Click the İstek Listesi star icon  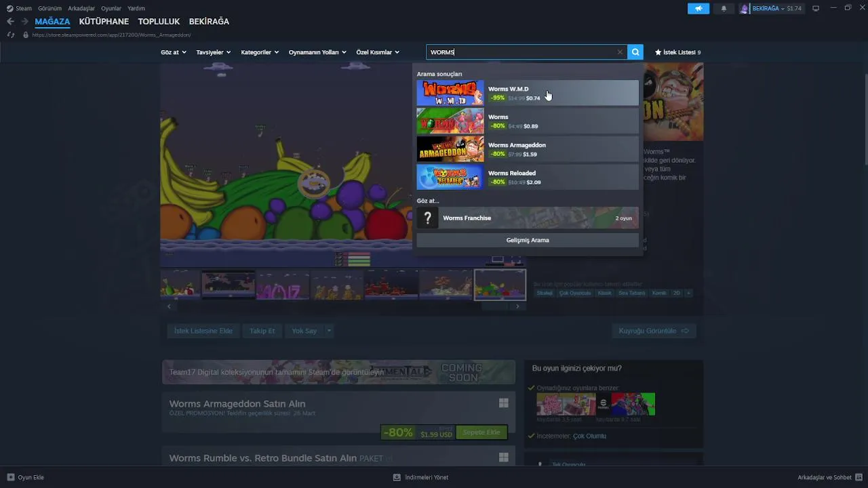tap(658, 52)
